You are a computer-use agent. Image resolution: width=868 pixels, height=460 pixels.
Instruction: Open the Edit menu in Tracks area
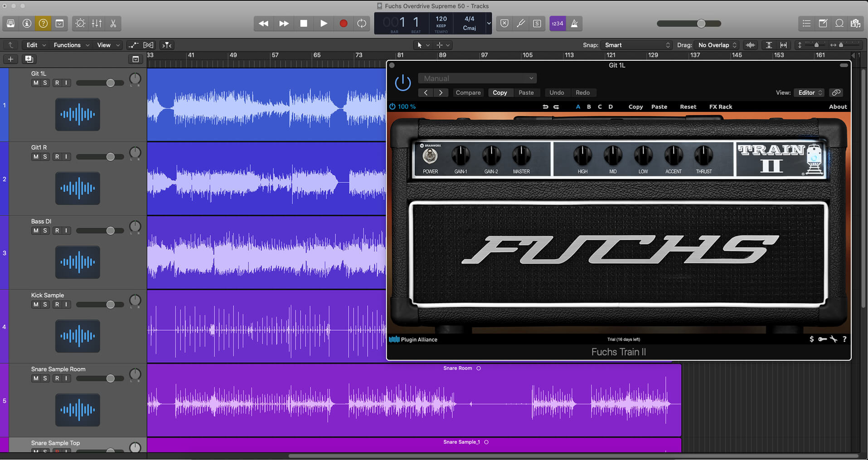click(x=36, y=45)
